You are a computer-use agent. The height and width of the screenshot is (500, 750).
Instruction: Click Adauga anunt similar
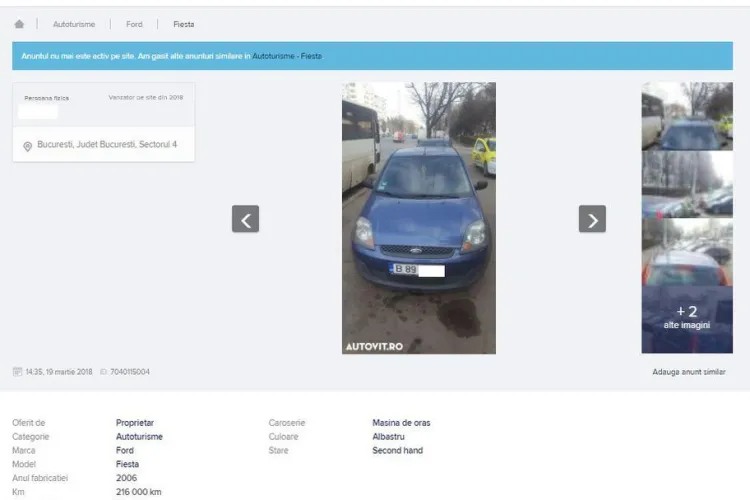[688, 372]
